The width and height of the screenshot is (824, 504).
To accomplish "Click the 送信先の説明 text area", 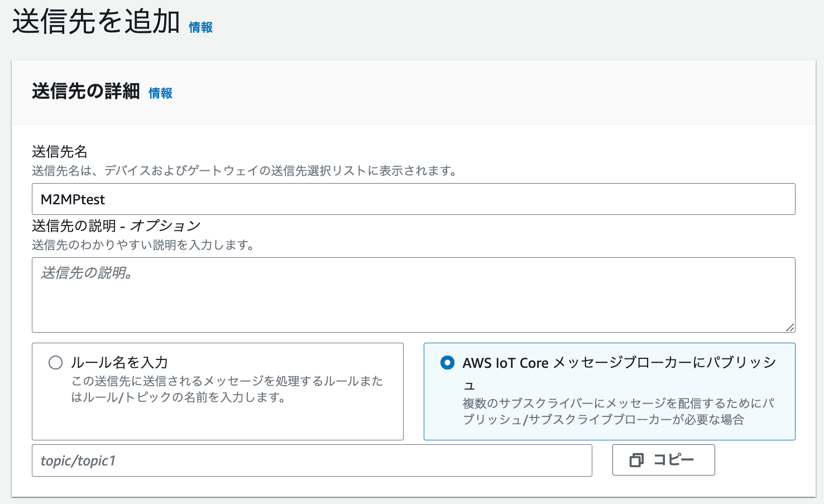I will coord(413,295).
